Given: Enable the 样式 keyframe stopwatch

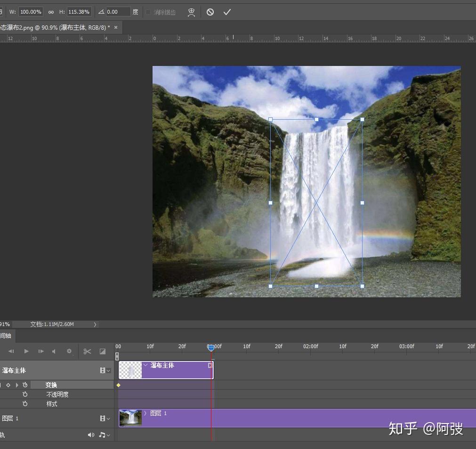Looking at the screenshot, I should pos(25,404).
